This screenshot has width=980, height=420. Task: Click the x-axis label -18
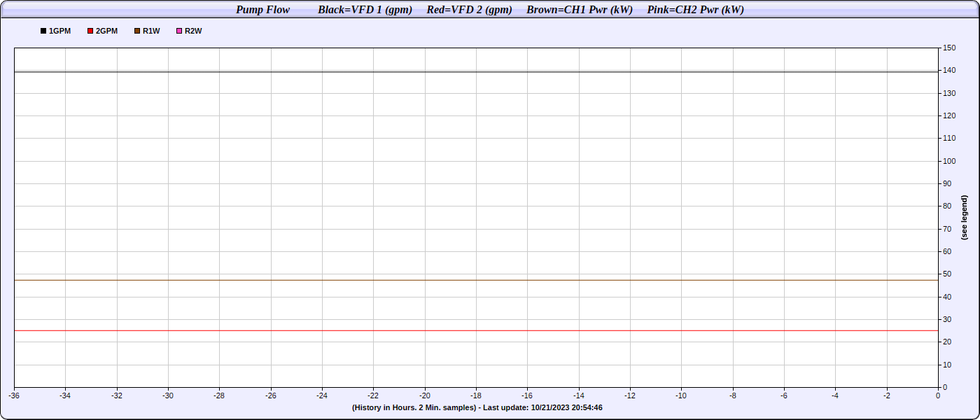(x=476, y=395)
